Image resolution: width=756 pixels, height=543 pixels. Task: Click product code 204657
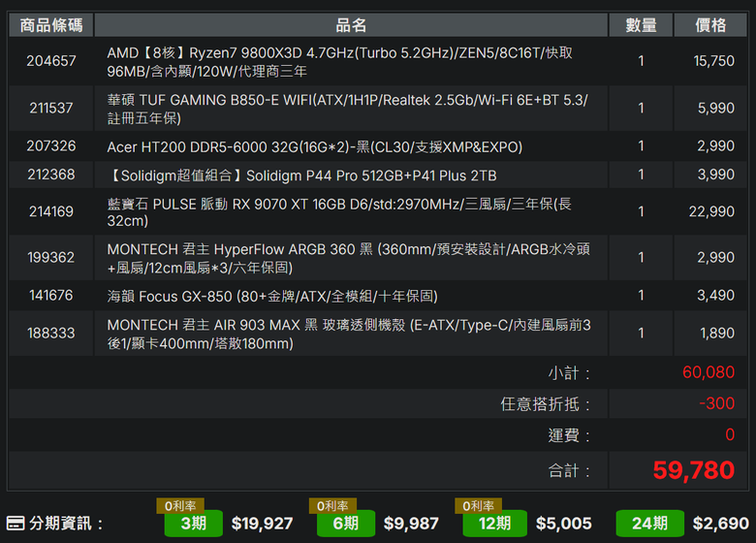pos(51,61)
